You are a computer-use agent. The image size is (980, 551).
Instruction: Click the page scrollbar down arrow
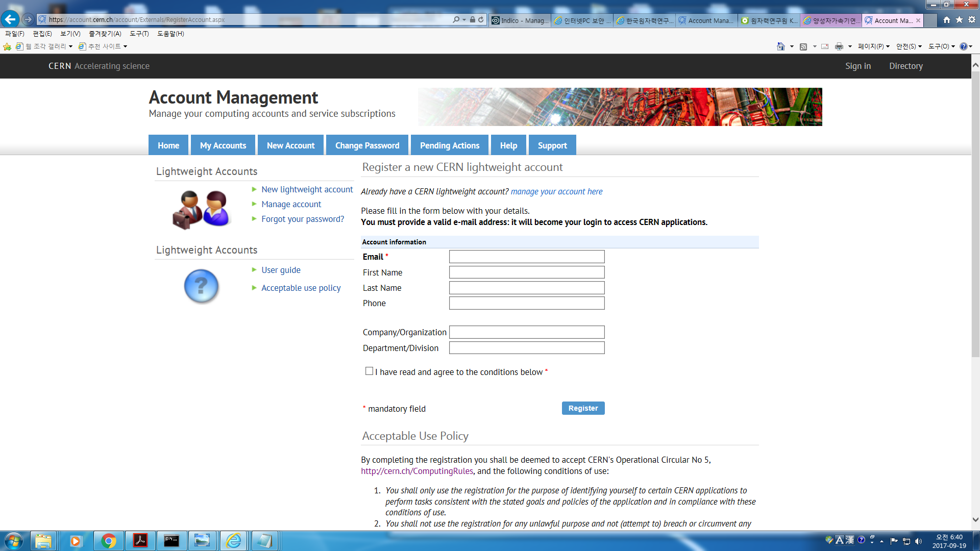click(x=975, y=520)
